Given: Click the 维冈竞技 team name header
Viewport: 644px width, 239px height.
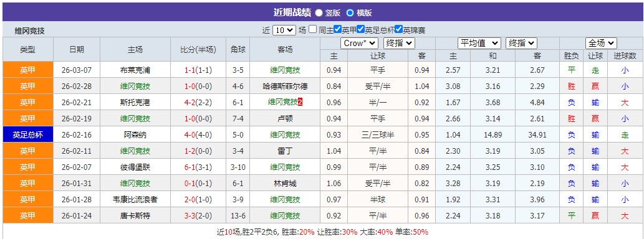Looking at the screenshot, I should pos(29,31).
